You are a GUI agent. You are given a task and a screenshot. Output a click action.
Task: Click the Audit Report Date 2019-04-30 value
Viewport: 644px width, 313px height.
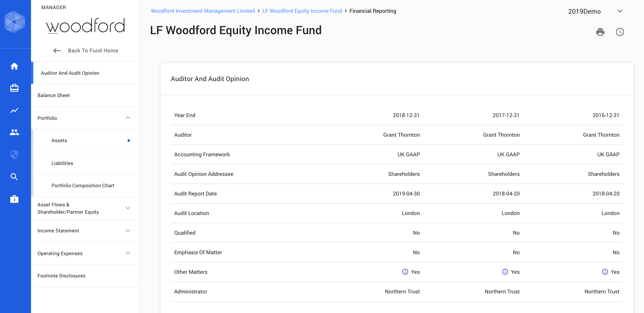tap(406, 194)
